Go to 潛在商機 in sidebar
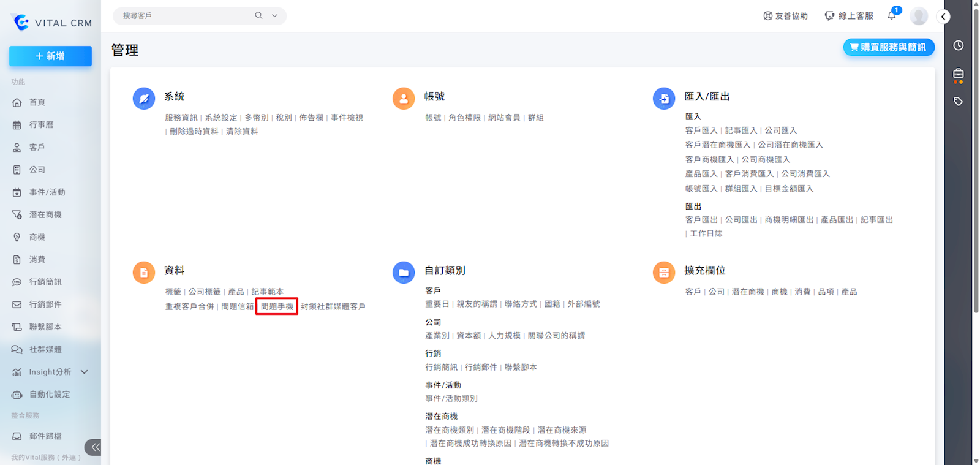 [x=45, y=214]
